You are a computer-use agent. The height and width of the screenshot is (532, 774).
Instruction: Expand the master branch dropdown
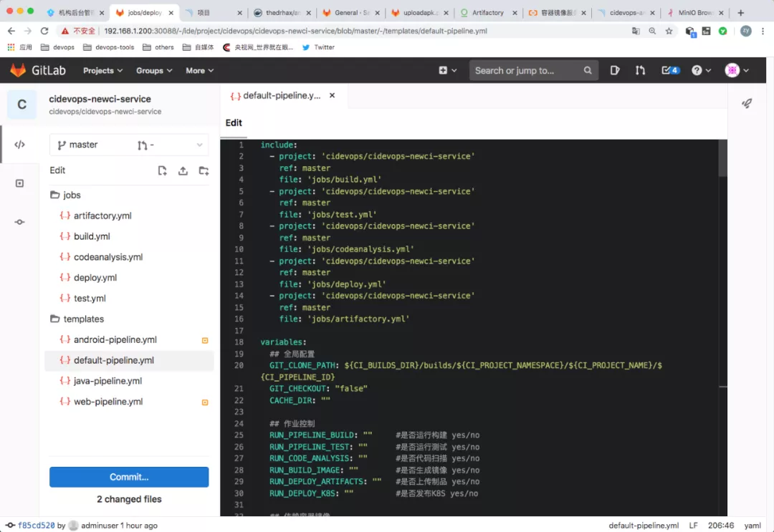129,145
